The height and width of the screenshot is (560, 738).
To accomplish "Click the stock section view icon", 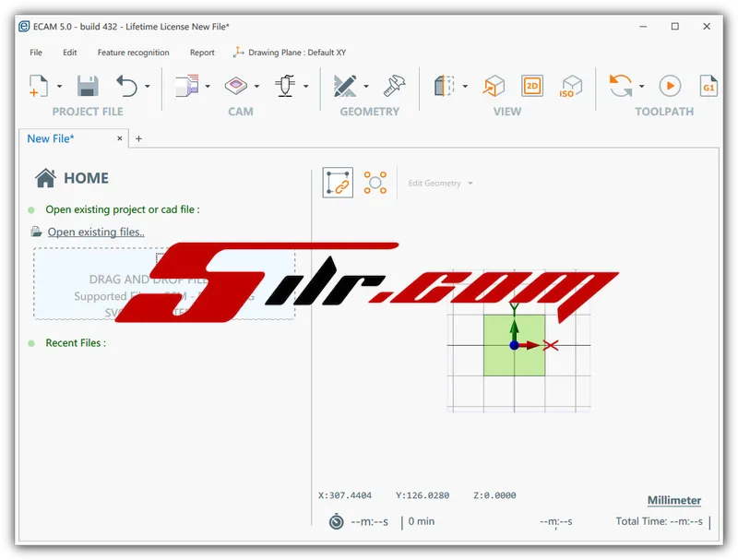I will (x=444, y=86).
